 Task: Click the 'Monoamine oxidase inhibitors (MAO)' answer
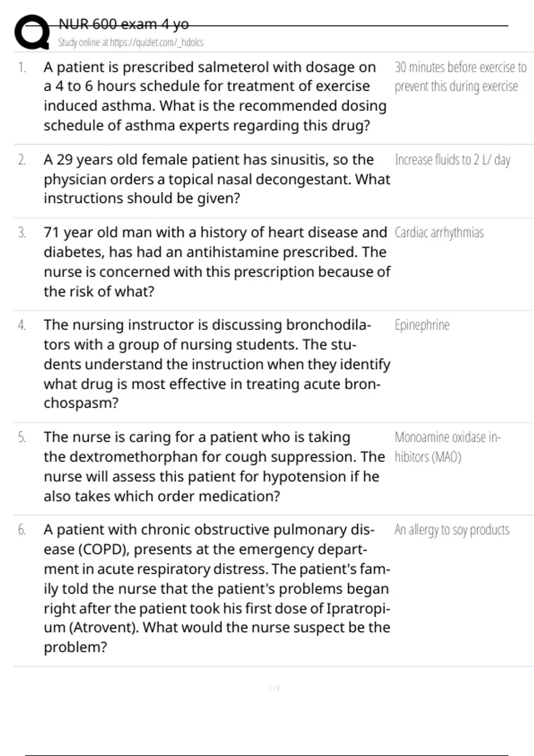coord(447,447)
